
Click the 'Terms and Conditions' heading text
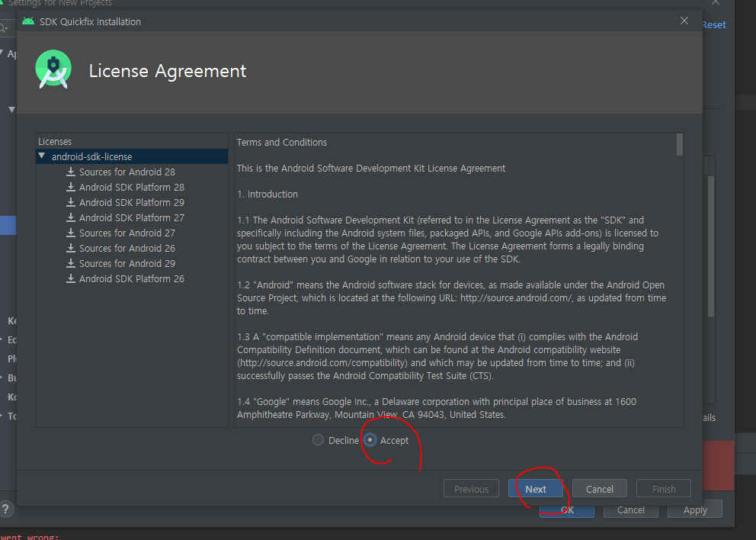tap(281, 143)
